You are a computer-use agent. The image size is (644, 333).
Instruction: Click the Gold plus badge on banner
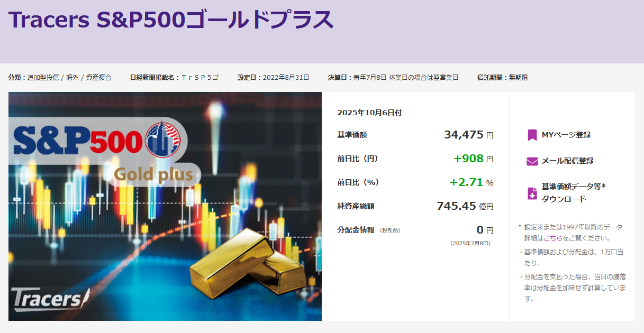point(153,174)
